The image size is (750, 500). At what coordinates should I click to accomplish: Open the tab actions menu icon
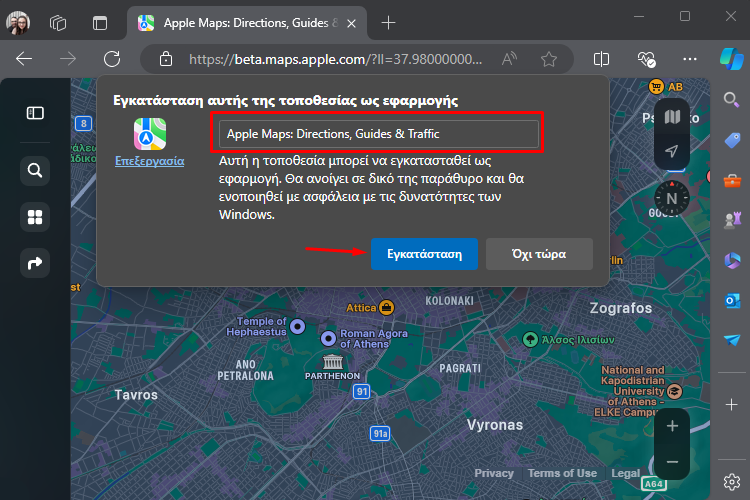[x=99, y=22]
